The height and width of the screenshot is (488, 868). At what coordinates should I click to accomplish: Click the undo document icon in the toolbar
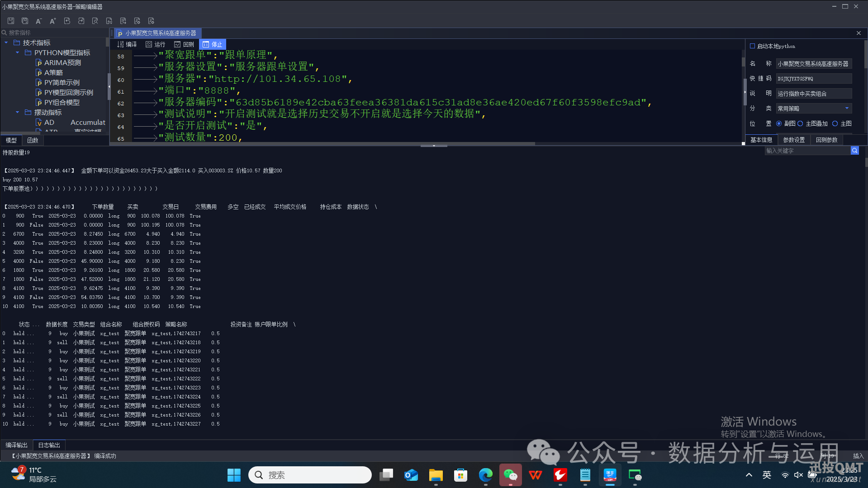coord(67,21)
